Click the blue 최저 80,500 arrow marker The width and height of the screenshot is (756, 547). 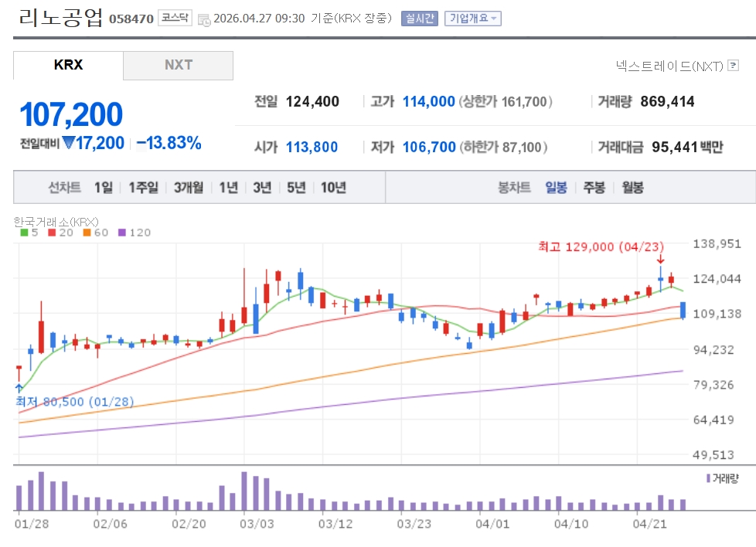tap(19, 388)
